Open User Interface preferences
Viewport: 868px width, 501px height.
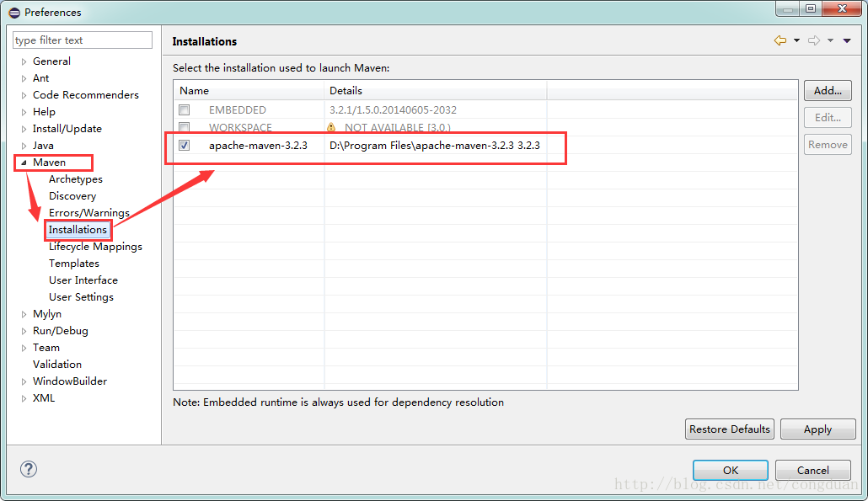(x=83, y=280)
